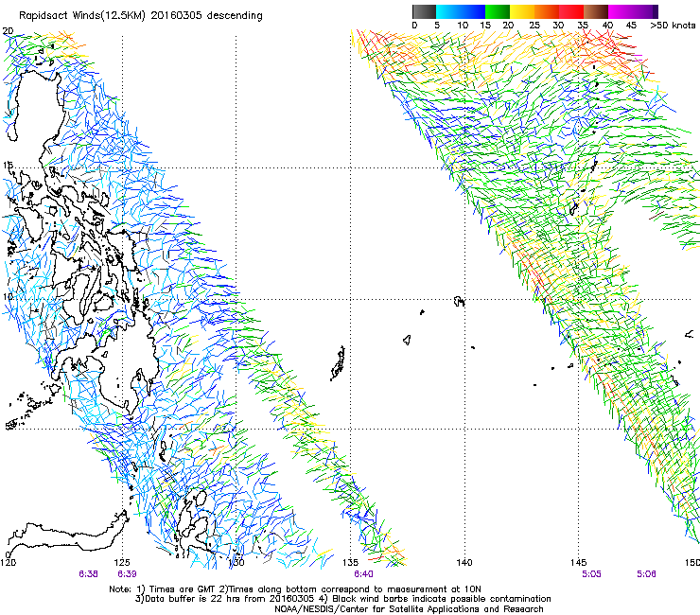Click the latitude axis label '10'
The width and height of the screenshot is (700, 615).
[x=8, y=296]
